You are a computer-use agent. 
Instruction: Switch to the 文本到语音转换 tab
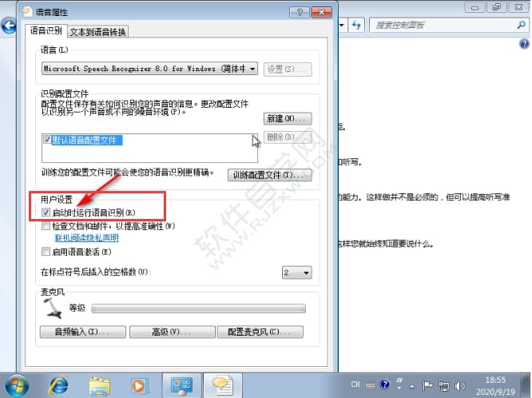pyautogui.click(x=98, y=32)
